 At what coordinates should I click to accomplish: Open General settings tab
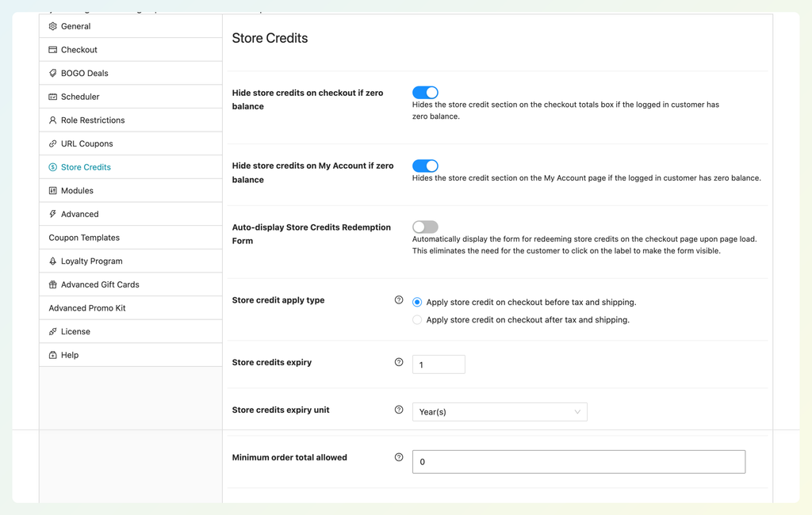[x=131, y=26]
